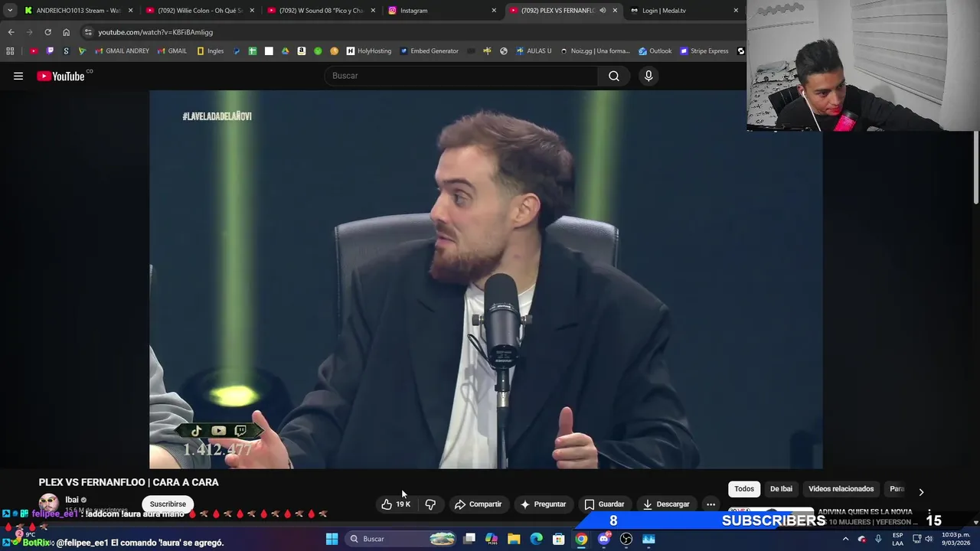Image resolution: width=980 pixels, height=551 pixels.
Task: Open the HolyHosting bookmark
Action: 369,51
